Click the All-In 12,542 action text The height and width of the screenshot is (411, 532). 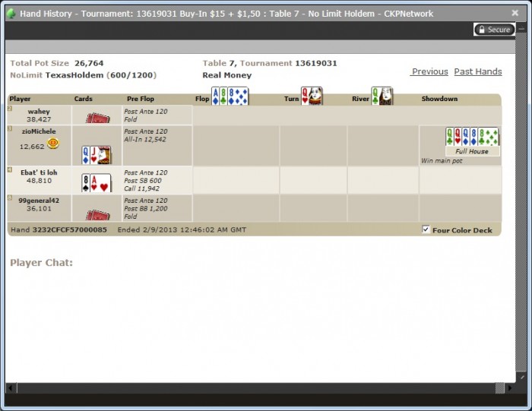145,139
